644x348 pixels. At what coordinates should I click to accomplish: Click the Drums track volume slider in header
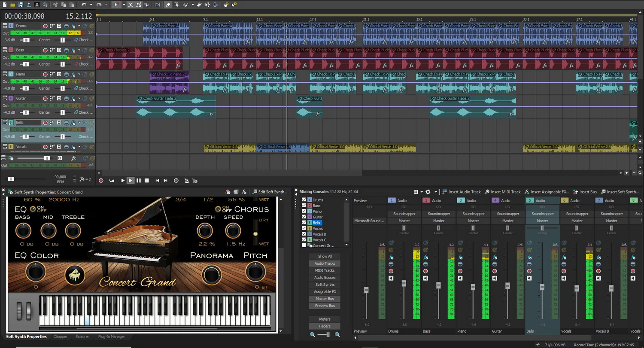click(x=26, y=40)
